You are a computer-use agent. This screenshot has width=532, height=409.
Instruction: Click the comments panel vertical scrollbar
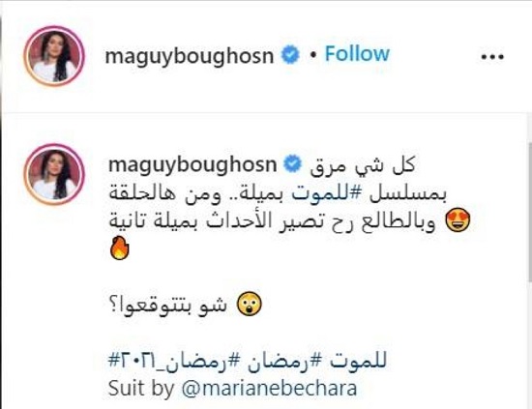(x=530, y=212)
